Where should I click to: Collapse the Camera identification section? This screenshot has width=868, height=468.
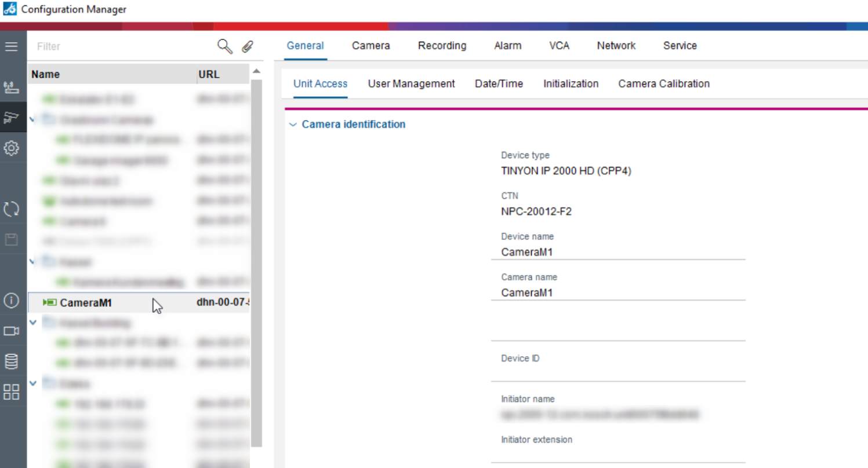tap(293, 125)
